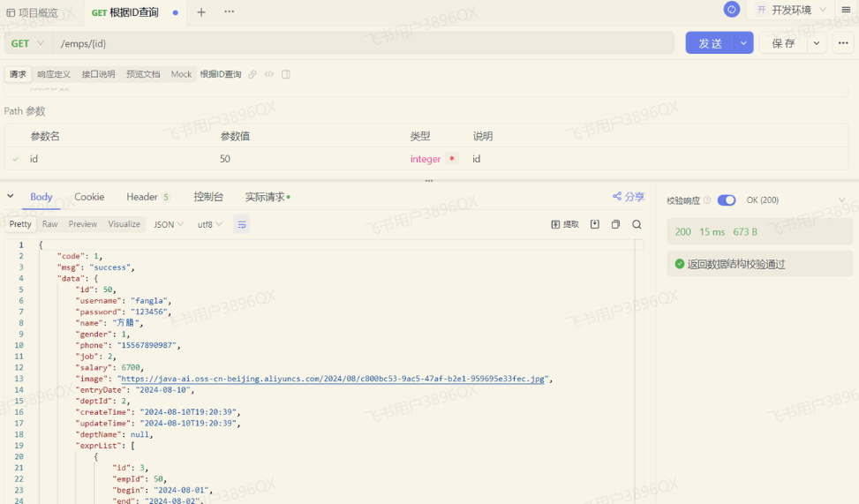The width and height of the screenshot is (859, 504).
Task: Click the 分享 share link
Action: point(629,197)
